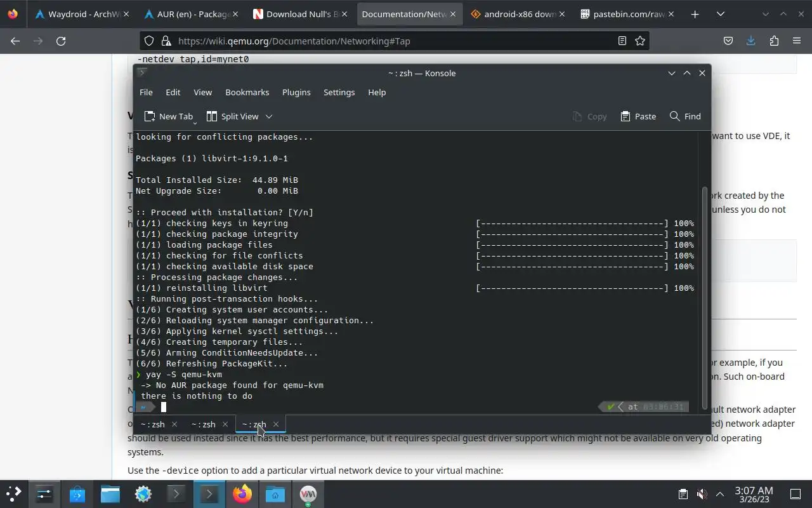Open the Firefox extensions puzzle icon
Screen dimensions: 812x508
(774, 41)
